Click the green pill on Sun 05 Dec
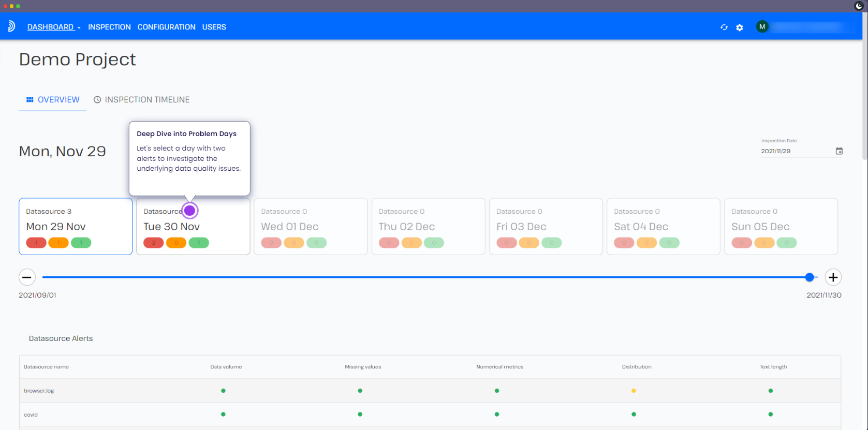The height and width of the screenshot is (430, 868). pyautogui.click(x=787, y=243)
